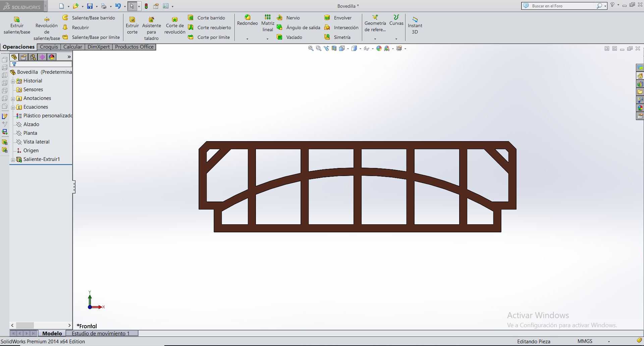Open Geometría de referencia dropdown arrow
Image resolution: width=644 pixels, height=346 pixels.
coord(375,39)
